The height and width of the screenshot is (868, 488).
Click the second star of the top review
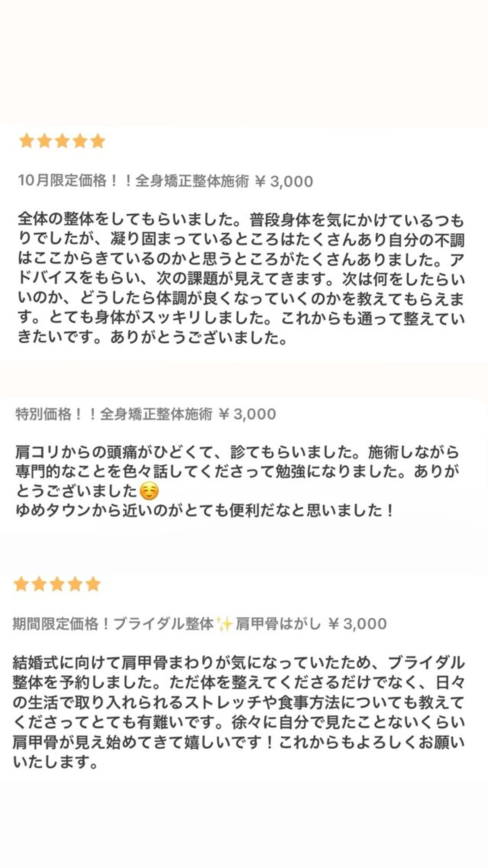tap(44, 141)
